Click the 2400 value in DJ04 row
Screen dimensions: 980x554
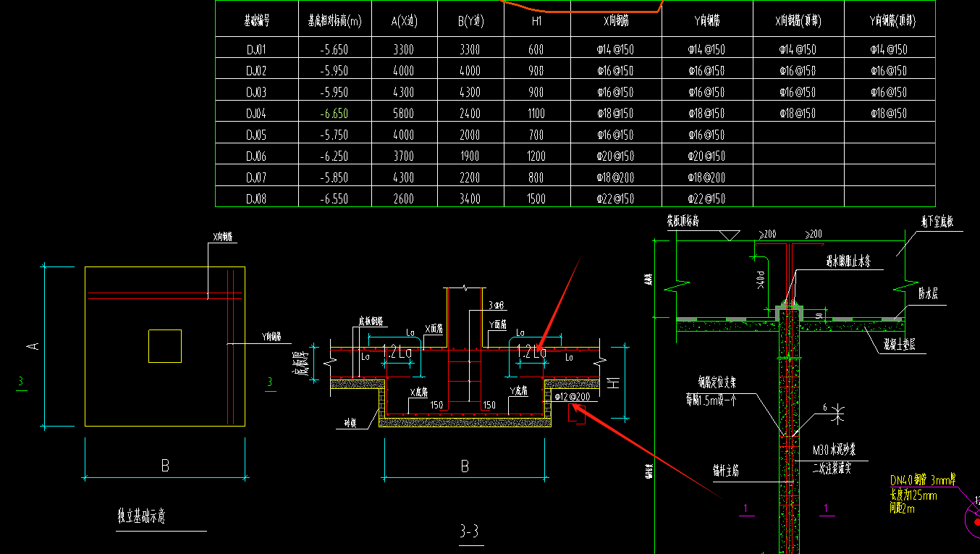(x=470, y=114)
